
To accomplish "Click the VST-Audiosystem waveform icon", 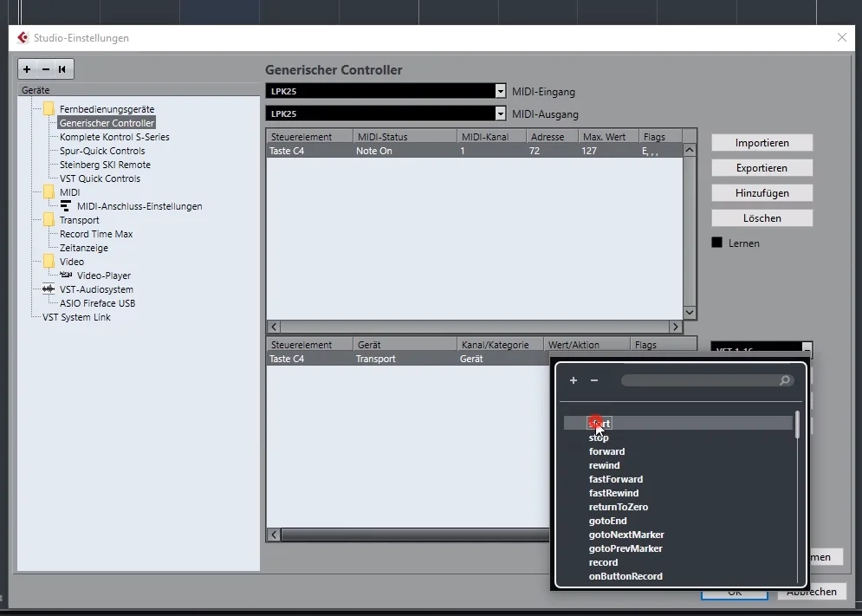I will click(49, 289).
